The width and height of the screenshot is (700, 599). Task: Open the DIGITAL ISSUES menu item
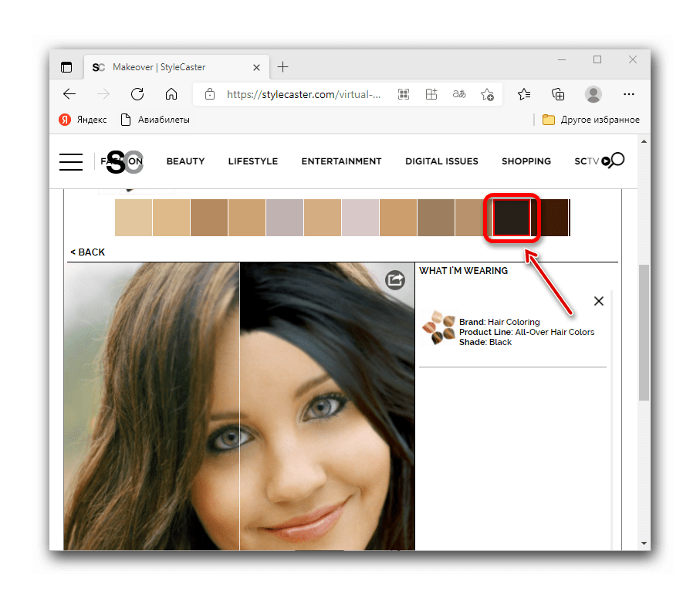[441, 161]
